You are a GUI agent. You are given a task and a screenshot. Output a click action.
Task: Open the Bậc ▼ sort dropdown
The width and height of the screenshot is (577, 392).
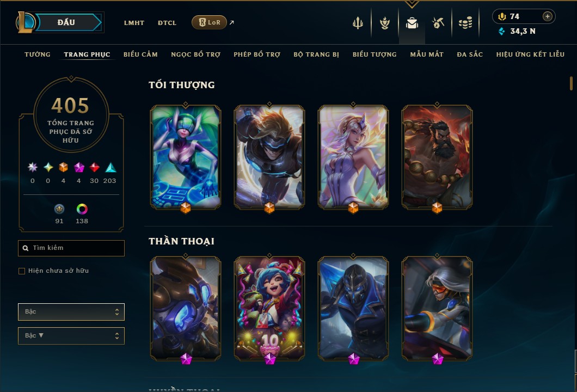pos(71,336)
